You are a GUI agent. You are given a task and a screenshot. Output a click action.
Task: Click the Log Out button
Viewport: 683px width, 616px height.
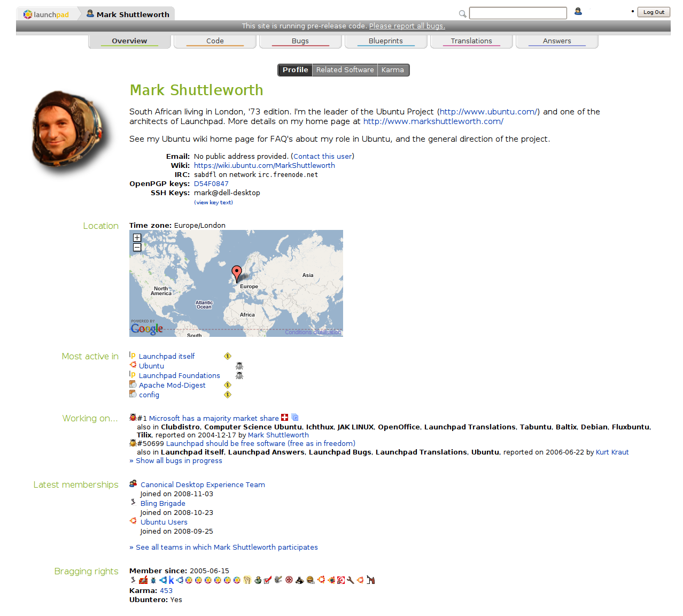(654, 12)
